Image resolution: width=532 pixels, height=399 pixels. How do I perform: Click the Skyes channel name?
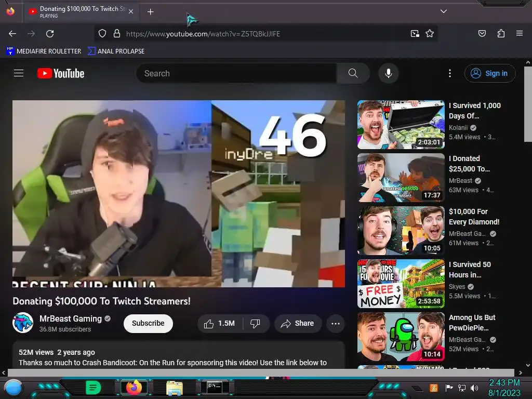tap(457, 287)
